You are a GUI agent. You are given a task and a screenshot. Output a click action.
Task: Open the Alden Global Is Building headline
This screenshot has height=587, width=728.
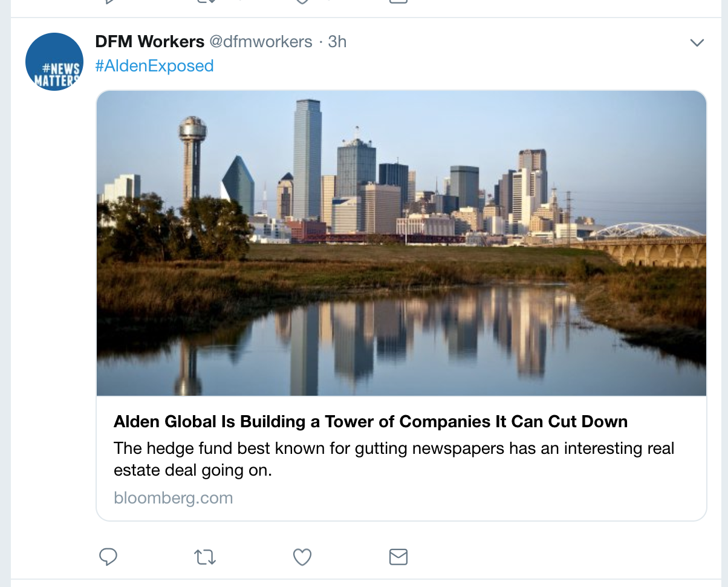pyautogui.click(x=371, y=421)
